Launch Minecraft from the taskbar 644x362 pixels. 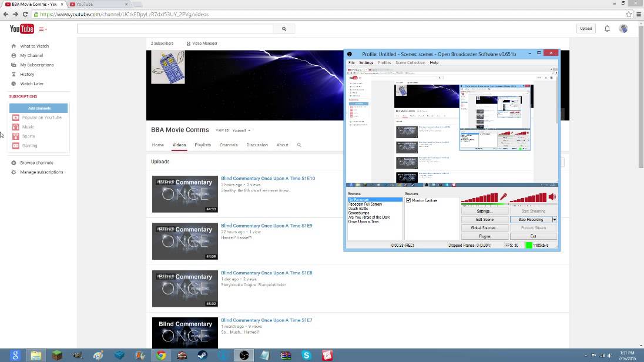(x=56, y=356)
